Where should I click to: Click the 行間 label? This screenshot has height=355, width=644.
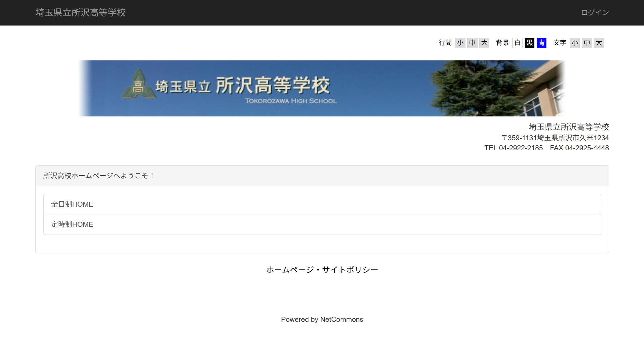click(x=445, y=43)
